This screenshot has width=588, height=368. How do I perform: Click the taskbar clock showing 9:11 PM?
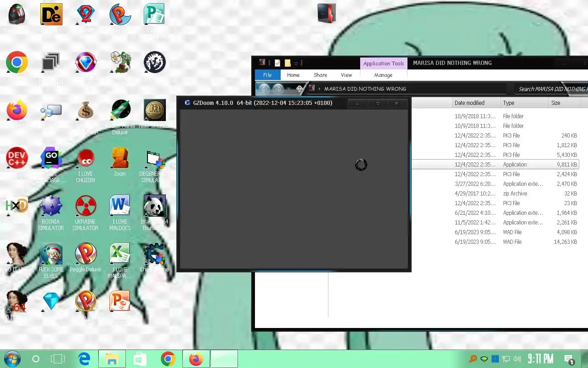[540, 359]
